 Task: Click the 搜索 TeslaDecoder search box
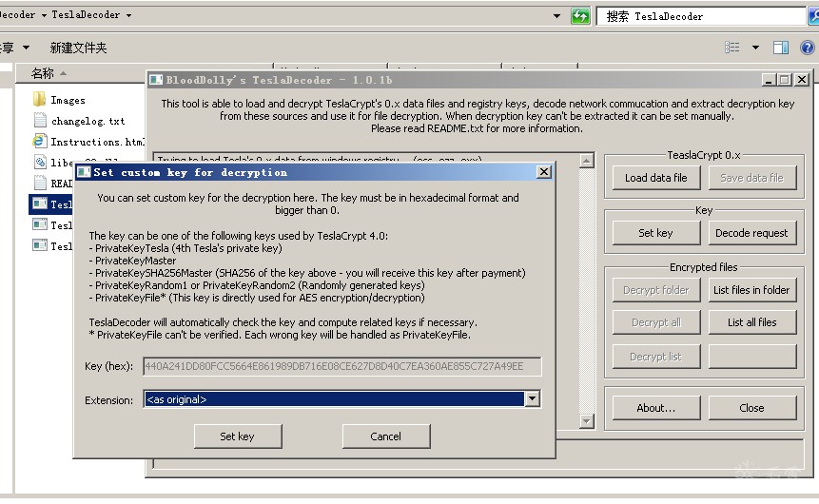click(701, 16)
